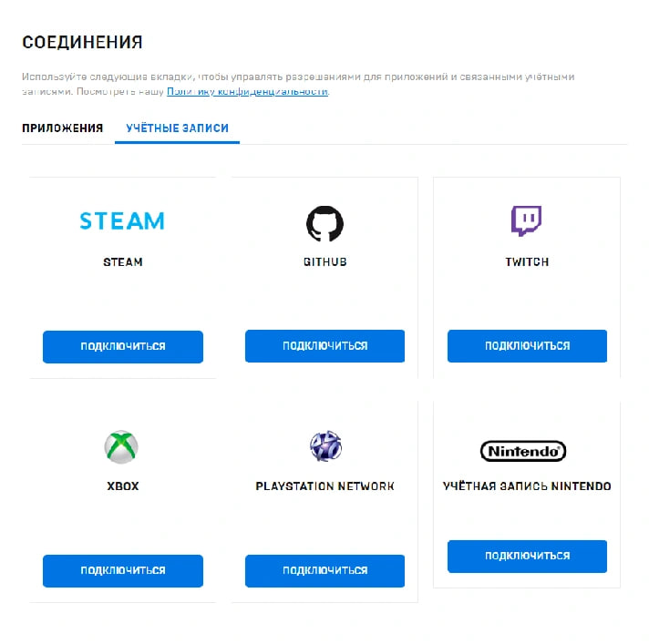Image resolution: width=649 pixels, height=644 pixels.
Task: Click the green Xbox sphere icon
Action: (x=121, y=446)
